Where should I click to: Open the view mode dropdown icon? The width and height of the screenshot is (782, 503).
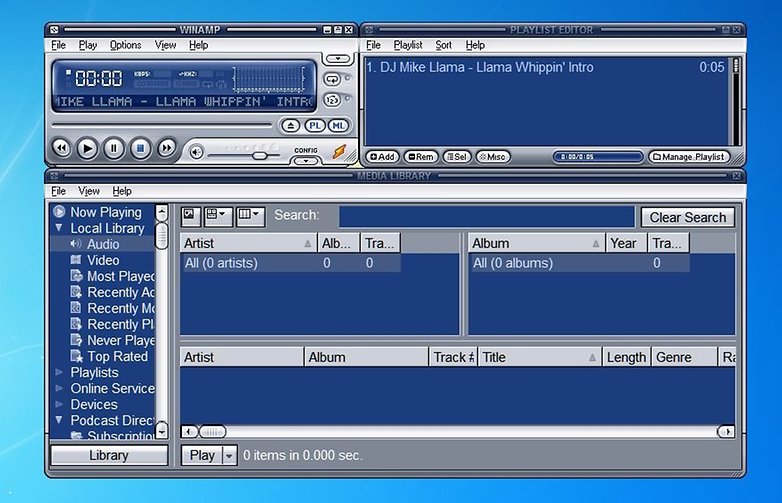(x=217, y=216)
